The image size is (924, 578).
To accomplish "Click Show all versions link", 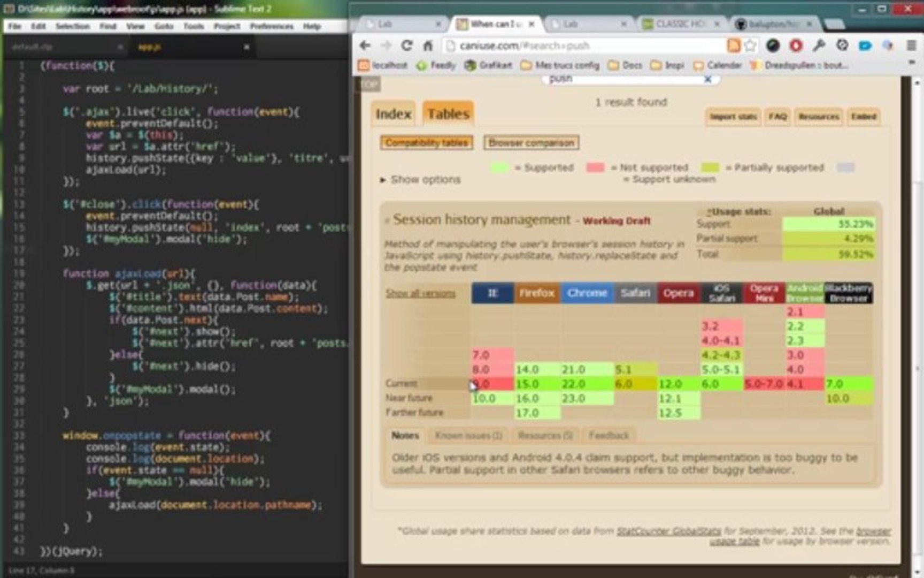I will coord(420,293).
